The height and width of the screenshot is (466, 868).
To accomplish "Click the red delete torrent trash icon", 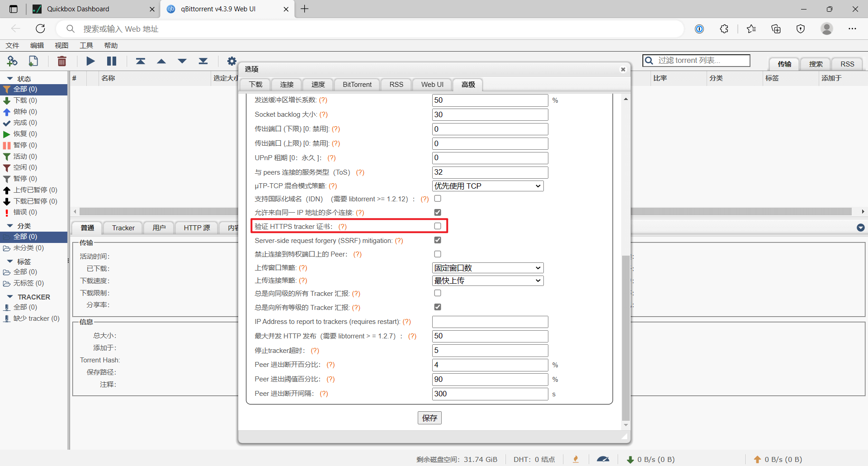I will point(62,61).
